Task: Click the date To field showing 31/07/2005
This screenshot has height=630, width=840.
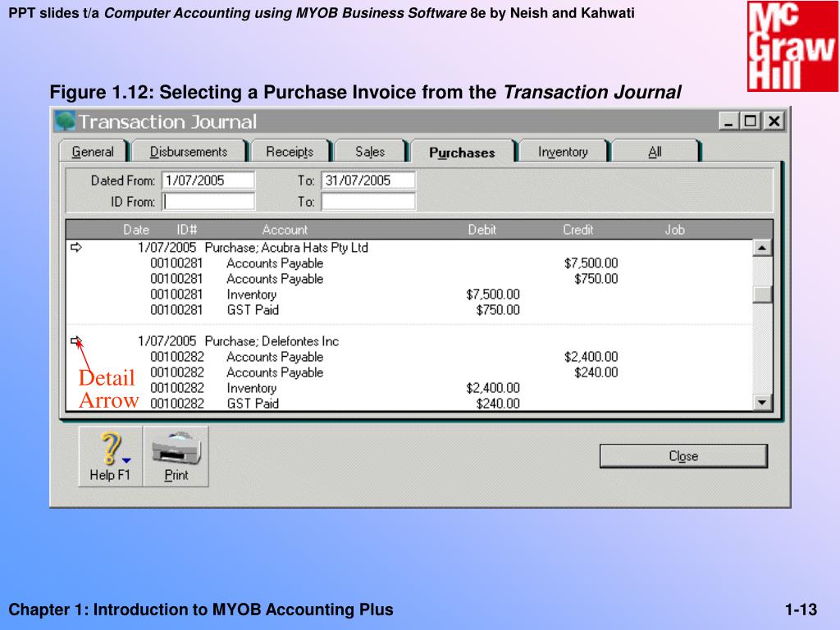Action: [x=368, y=180]
